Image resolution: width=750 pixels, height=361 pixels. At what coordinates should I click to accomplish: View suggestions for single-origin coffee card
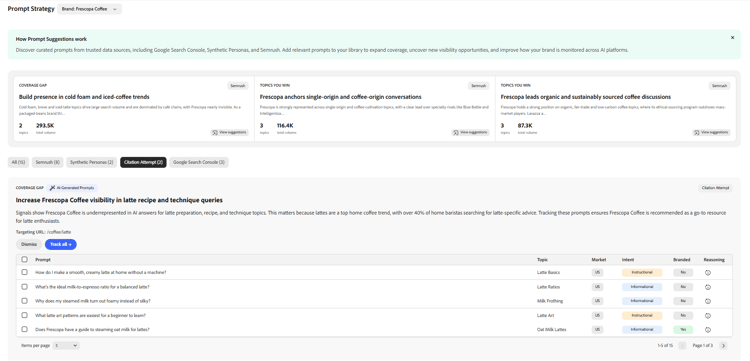point(471,132)
